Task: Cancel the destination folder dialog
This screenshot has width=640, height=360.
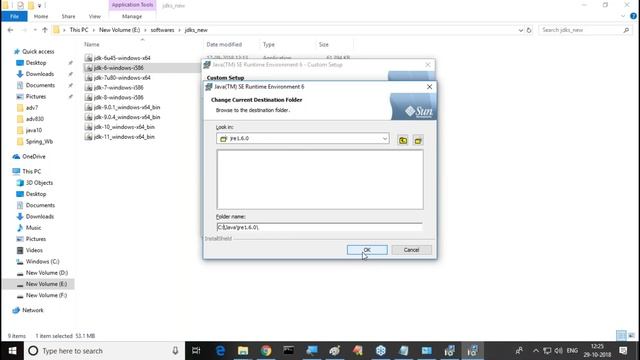Action: coord(411,250)
